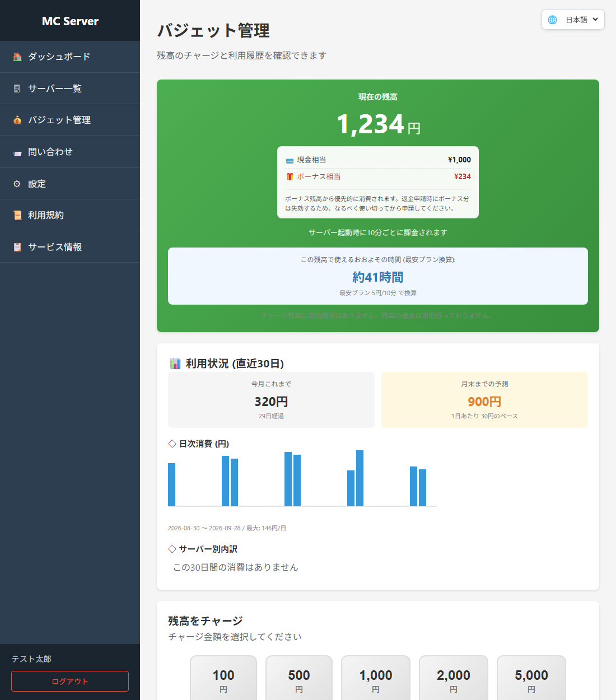Click the diamond icon beside 日次消費

172,444
